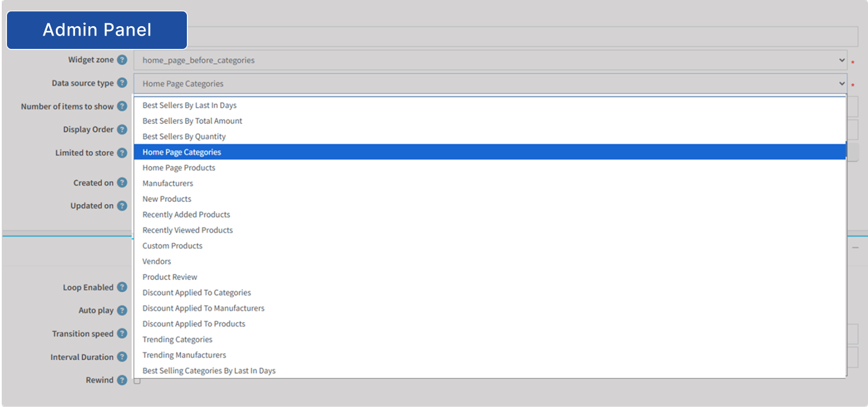Select Discount Applied To Products
This screenshot has width=868, height=407.
tap(490, 324)
